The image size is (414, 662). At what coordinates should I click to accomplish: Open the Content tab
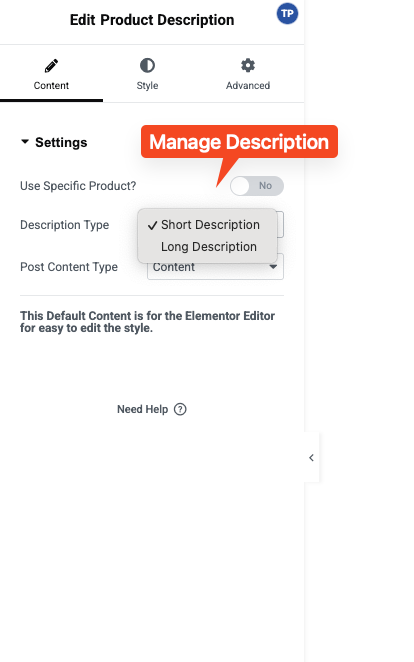51,74
